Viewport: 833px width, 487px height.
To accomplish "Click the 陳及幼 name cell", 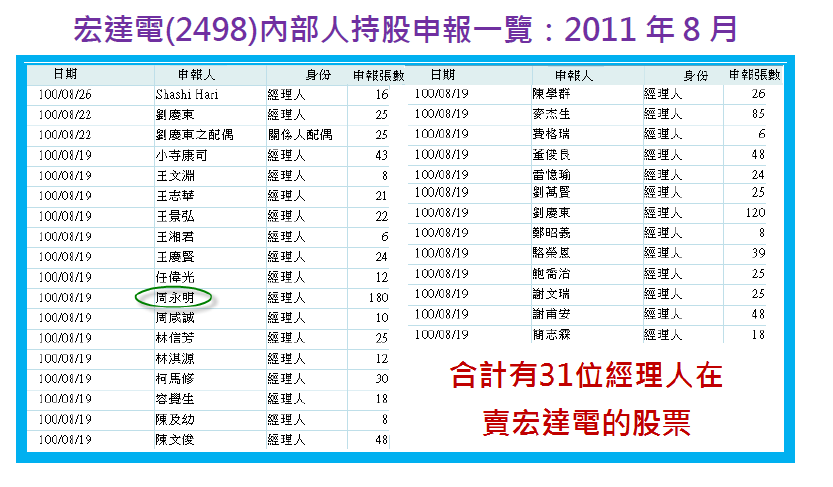I will 175,420.
